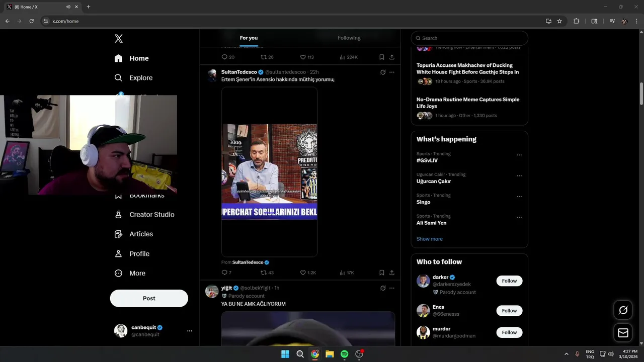Play the Ertem Şener video thumbnail

[270, 172]
